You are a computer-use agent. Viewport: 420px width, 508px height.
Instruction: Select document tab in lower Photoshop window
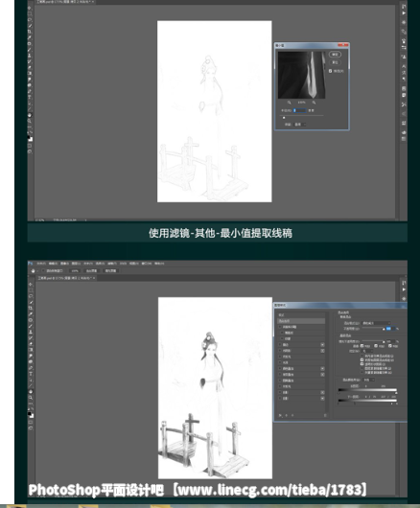[x=66, y=278]
